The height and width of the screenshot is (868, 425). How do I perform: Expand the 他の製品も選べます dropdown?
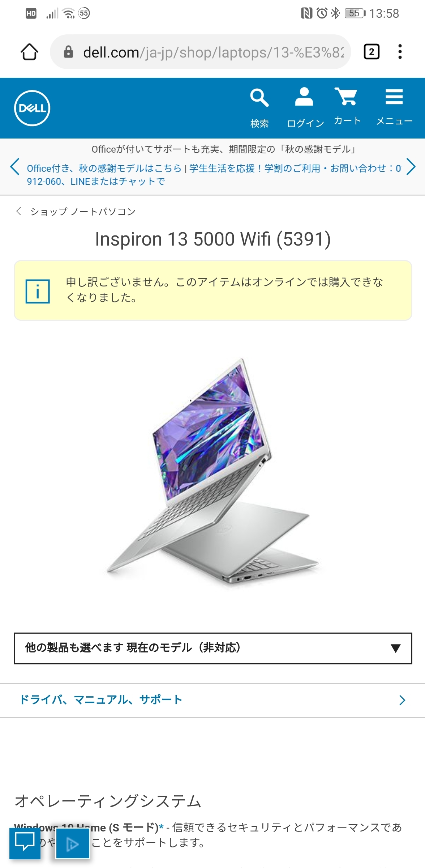[213, 648]
